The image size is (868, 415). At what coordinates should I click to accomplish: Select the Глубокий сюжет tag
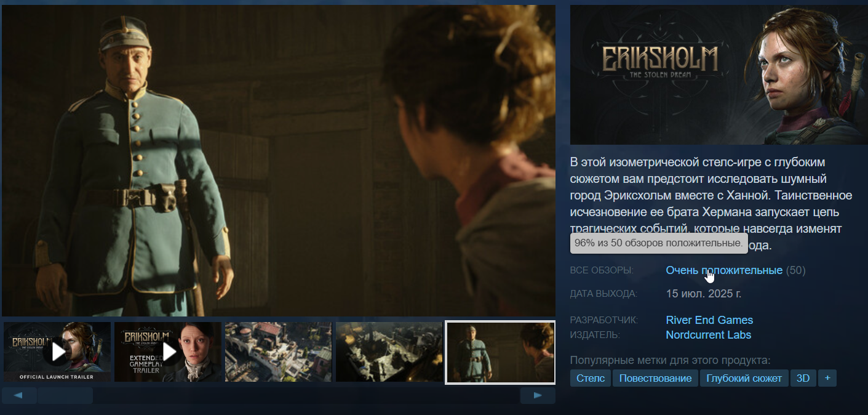[x=744, y=378]
